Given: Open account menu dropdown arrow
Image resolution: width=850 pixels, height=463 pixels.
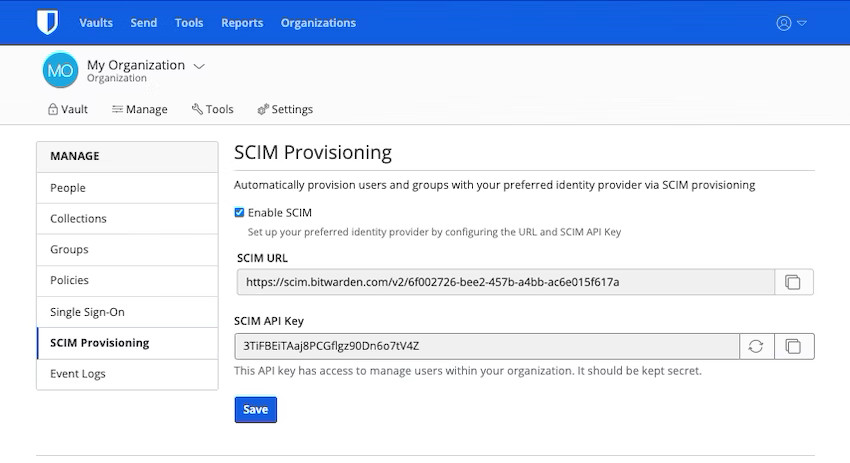Looking at the screenshot, I should click(x=802, y=23).
